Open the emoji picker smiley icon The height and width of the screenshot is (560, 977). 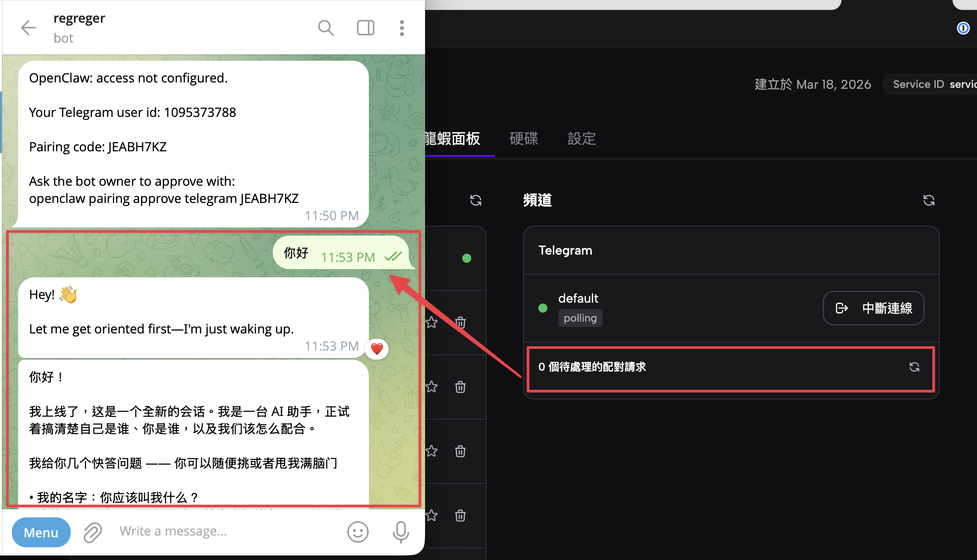coord(358,532)
